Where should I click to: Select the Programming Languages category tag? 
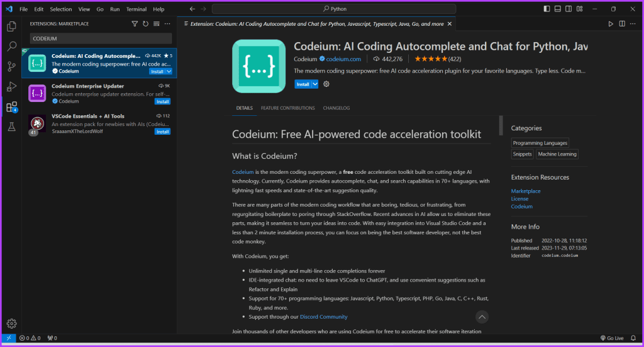540,143
